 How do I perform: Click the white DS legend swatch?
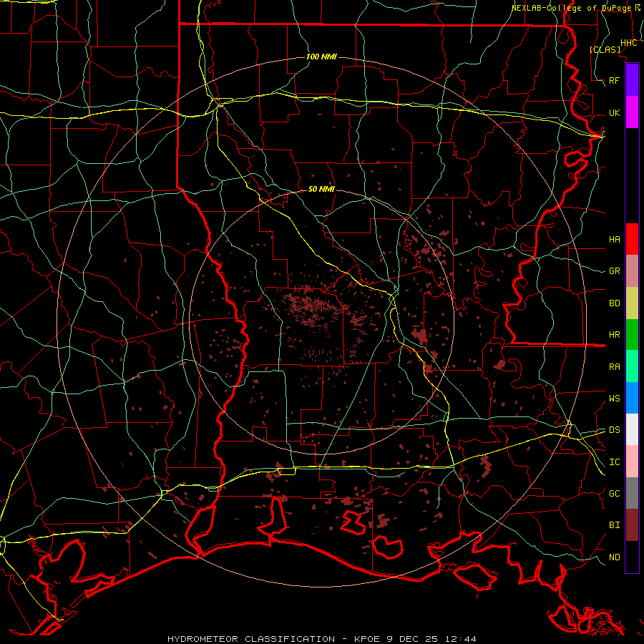[632, 429]
